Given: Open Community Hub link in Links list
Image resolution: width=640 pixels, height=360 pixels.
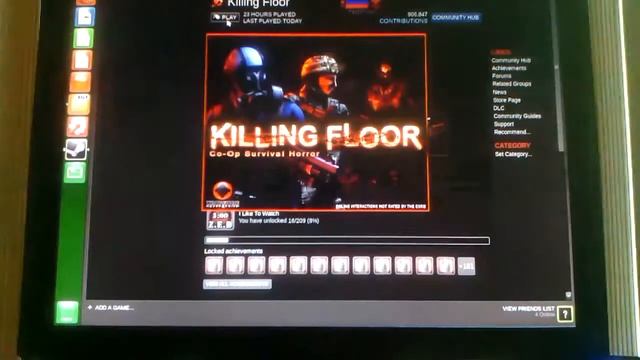Looking at the screenshot, I should [511, 60].
